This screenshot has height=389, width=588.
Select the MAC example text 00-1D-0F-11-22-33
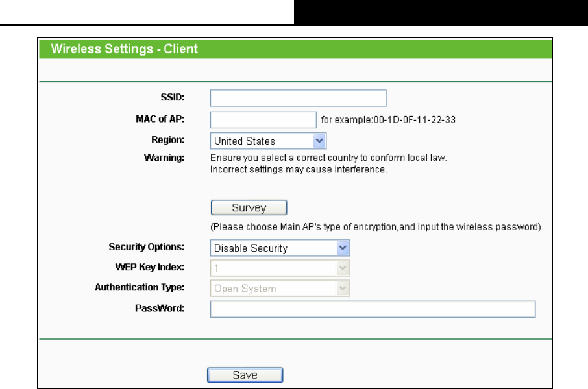click(x=414, y=120)
